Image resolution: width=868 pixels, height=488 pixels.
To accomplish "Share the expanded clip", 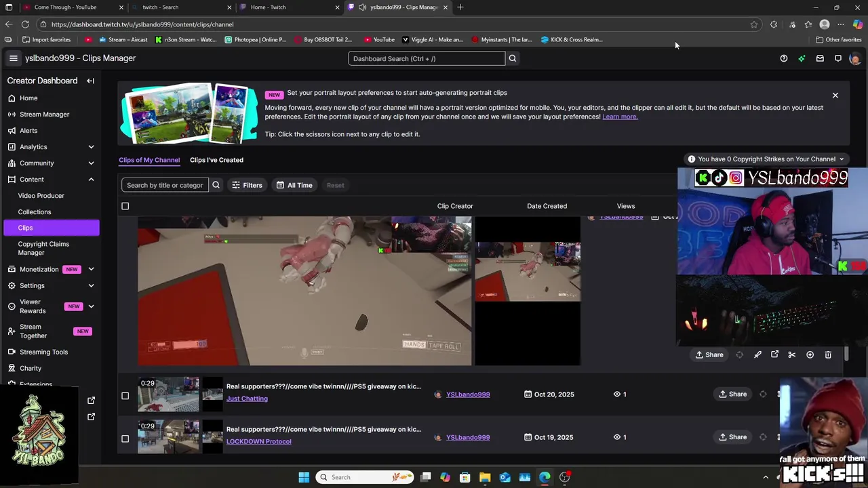I will (709, 354).
